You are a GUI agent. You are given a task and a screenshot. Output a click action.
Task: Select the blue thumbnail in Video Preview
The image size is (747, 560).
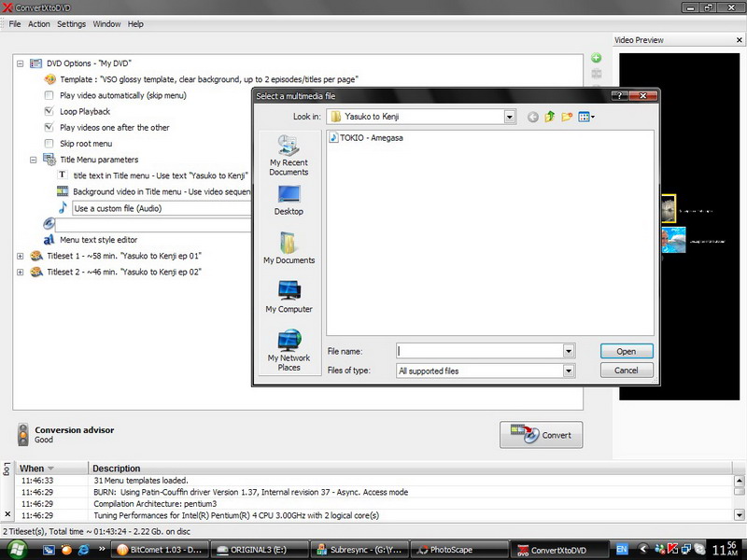point(673,240)
